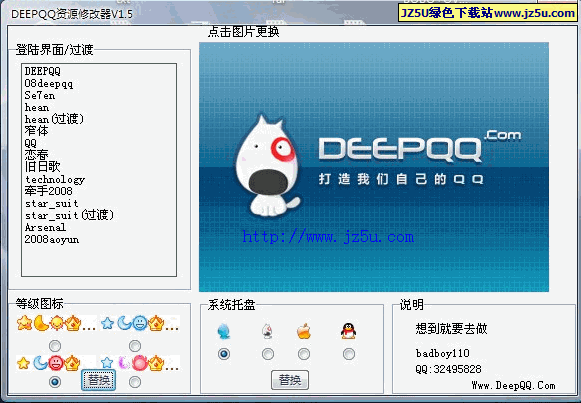The width and height of the screenshot is (581, 403).
Task: Choose 窄体 in the list
Action: [x=36, y=131]
